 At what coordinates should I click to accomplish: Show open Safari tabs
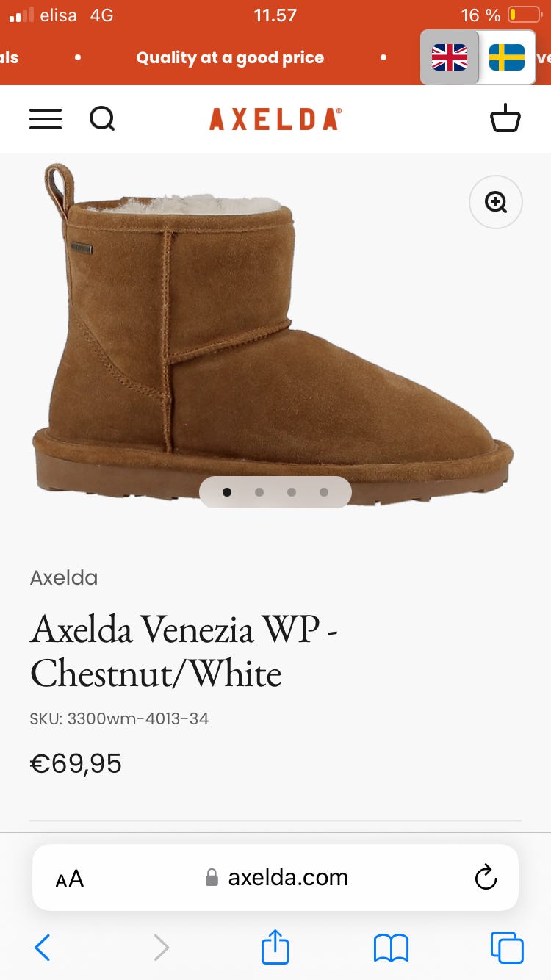pos(507,947)
